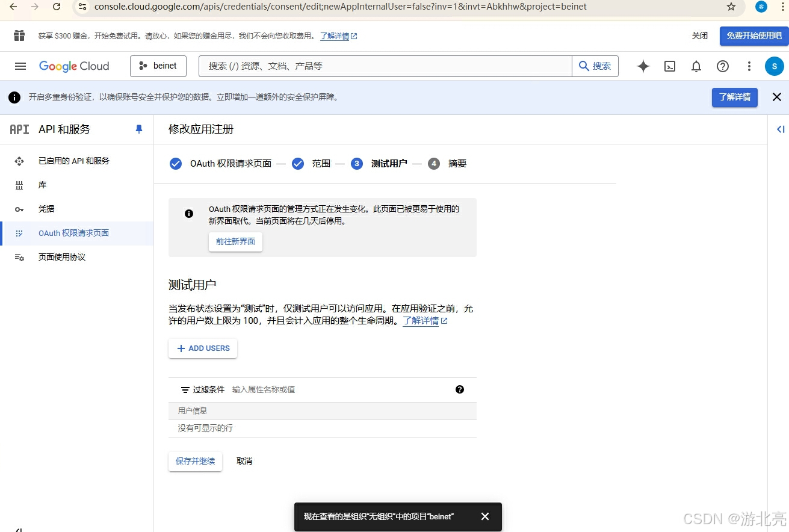Click the filter icon beside 过滤条件
This screenshot has width=789, height=532.
click(185, 390)
